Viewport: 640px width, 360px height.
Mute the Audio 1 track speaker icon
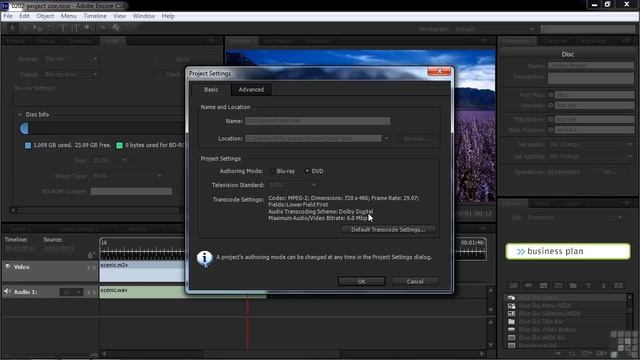[x=7, y=291]
